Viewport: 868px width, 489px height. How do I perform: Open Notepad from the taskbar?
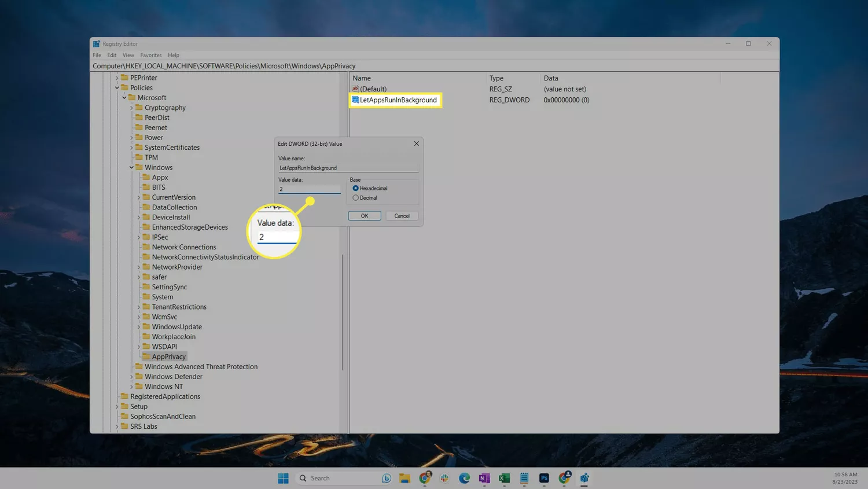pyautogui.click(x=524, y=478)
